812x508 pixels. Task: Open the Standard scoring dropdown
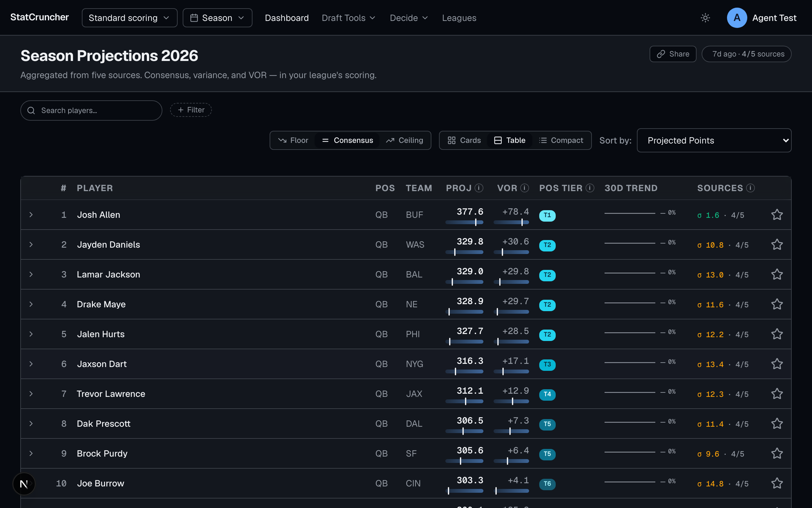click(129, 18)
